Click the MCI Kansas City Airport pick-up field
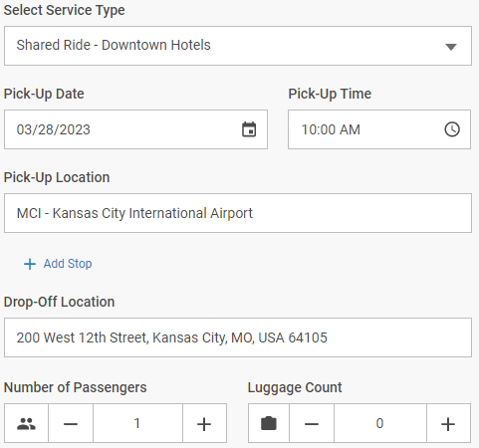Viewport: 479px width, 448px height. click(x=238, y=213)
